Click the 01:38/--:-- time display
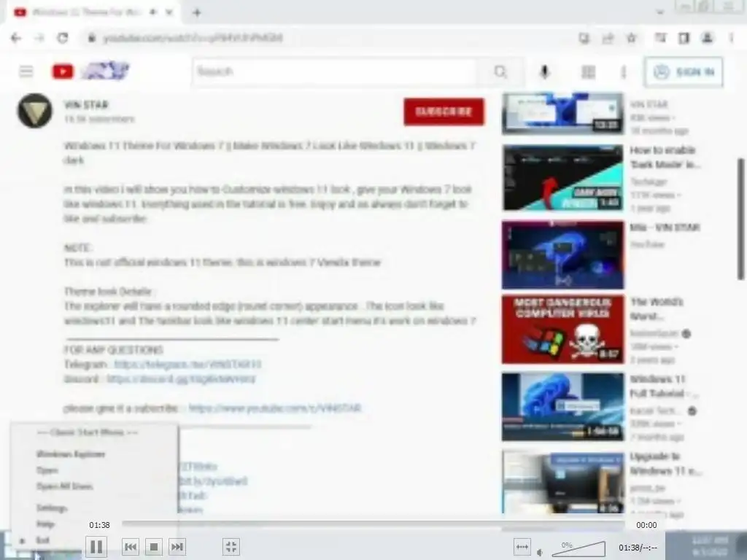Viewport: 747px width, 560px height. pyautogui.click(x=638, y=548)
